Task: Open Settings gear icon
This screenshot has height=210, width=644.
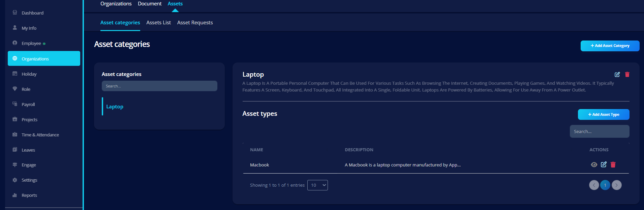Action: [x=15, y=180]
